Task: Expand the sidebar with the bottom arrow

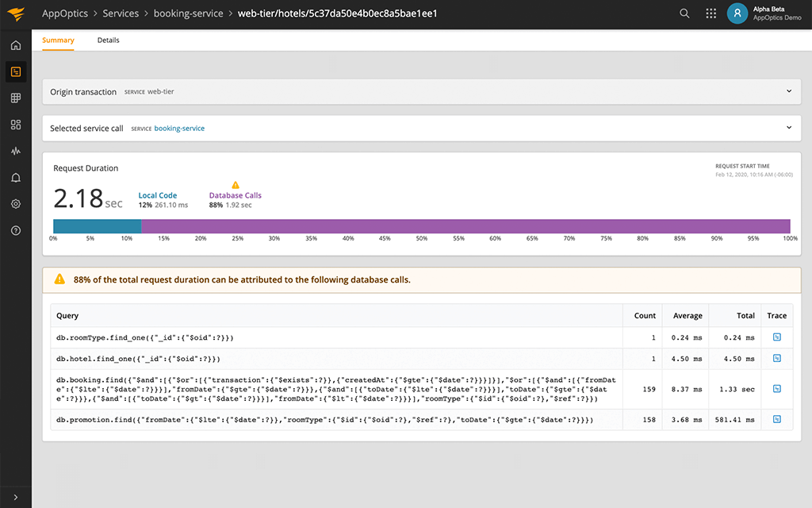Action: click(16, 497)
